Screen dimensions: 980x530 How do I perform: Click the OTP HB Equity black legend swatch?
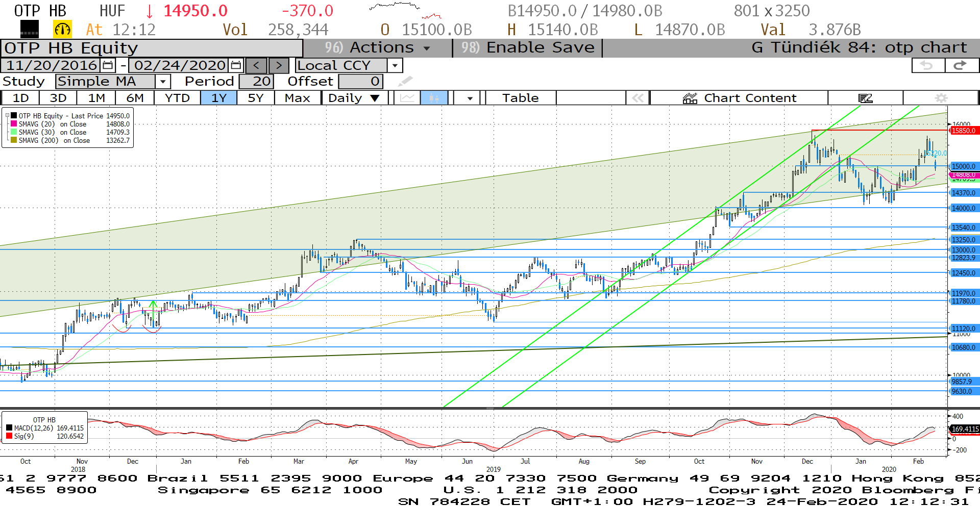coord(14,116)
